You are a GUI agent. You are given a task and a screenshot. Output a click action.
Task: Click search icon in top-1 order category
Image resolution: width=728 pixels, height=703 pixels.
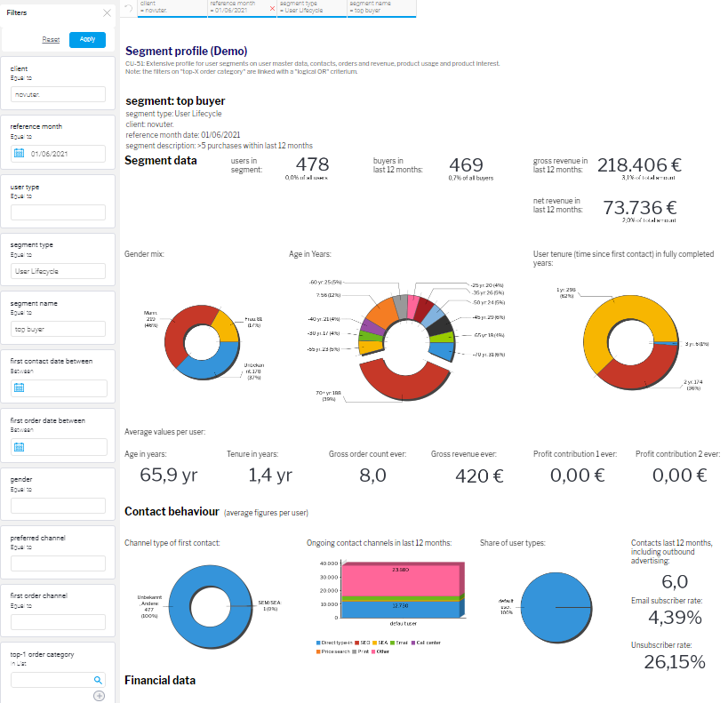pos(99,680)
